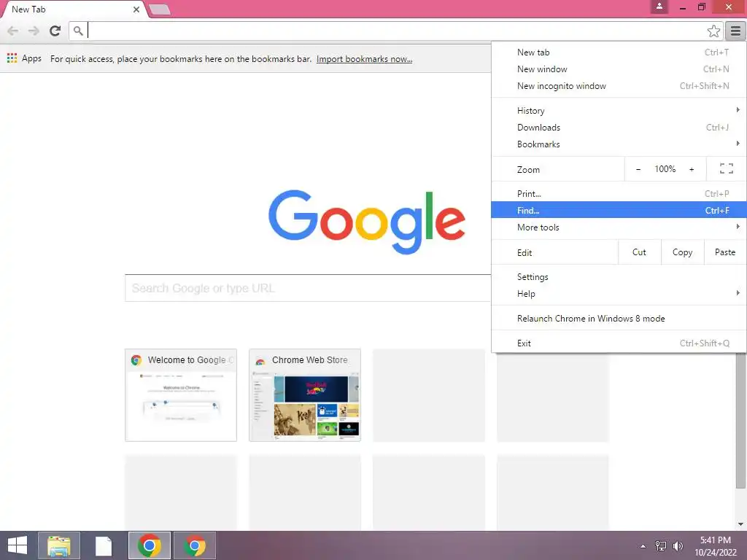Open network status tray icon
The image size is (747, 560).
click(661, 546)
